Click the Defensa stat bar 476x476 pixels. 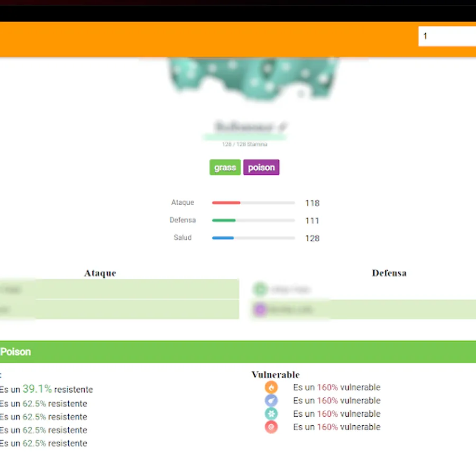tap(253, 220)
